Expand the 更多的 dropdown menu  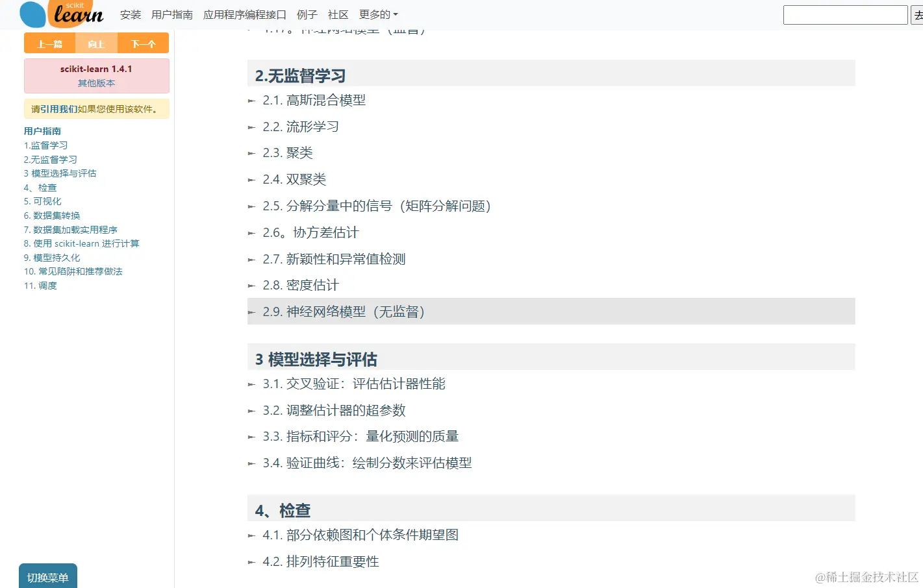coord(379,14)
